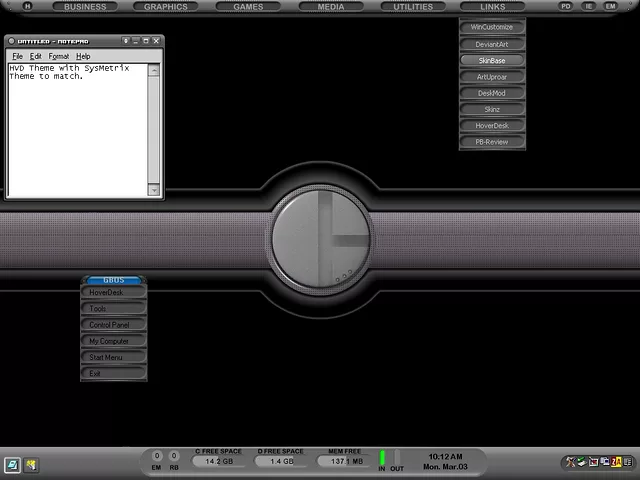
Task: Toggle the RB recycle bin indicator
Action: (174, 457)
